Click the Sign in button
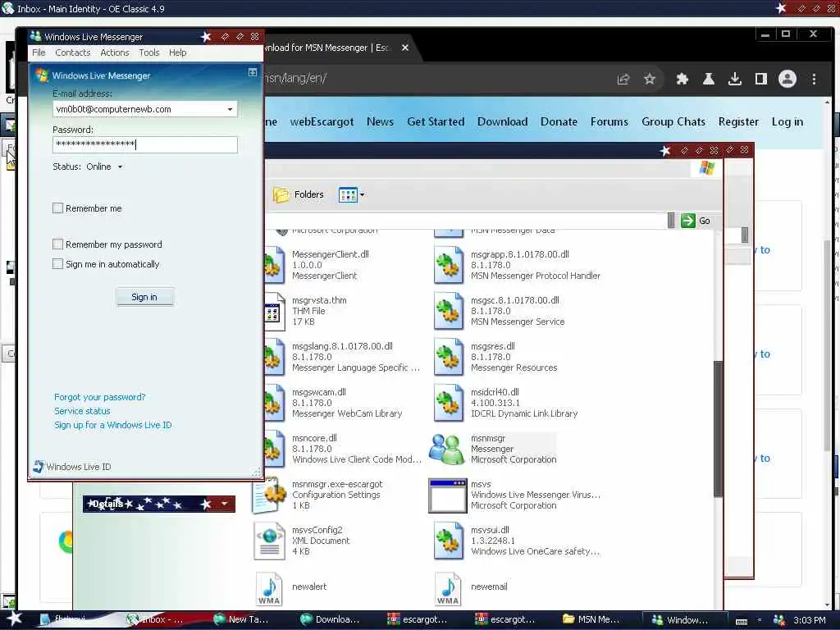This screenshot has width=840, height=630. click(144, 297)
